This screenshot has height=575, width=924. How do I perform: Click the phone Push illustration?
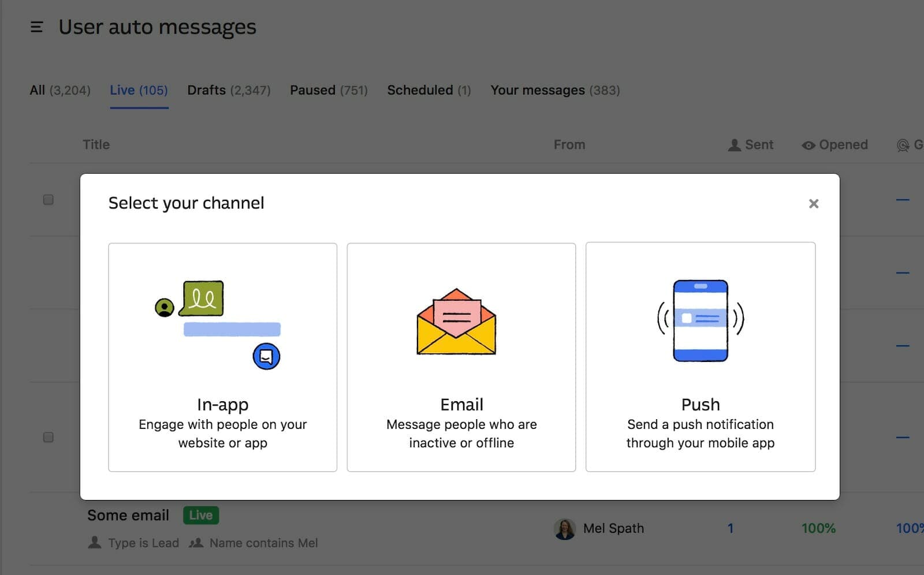tap(701, 321)
